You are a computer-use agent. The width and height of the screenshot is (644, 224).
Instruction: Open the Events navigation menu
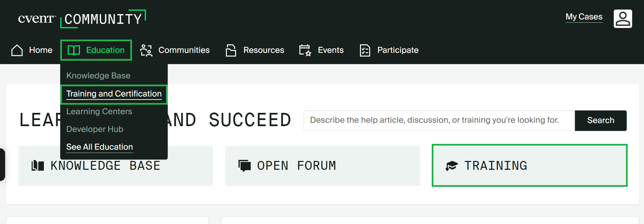321,50
